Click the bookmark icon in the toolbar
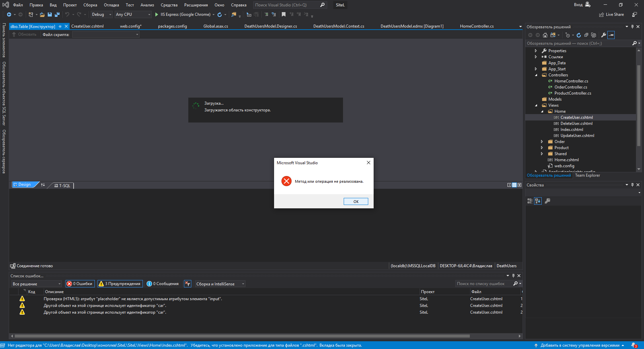 coord(283,14)
